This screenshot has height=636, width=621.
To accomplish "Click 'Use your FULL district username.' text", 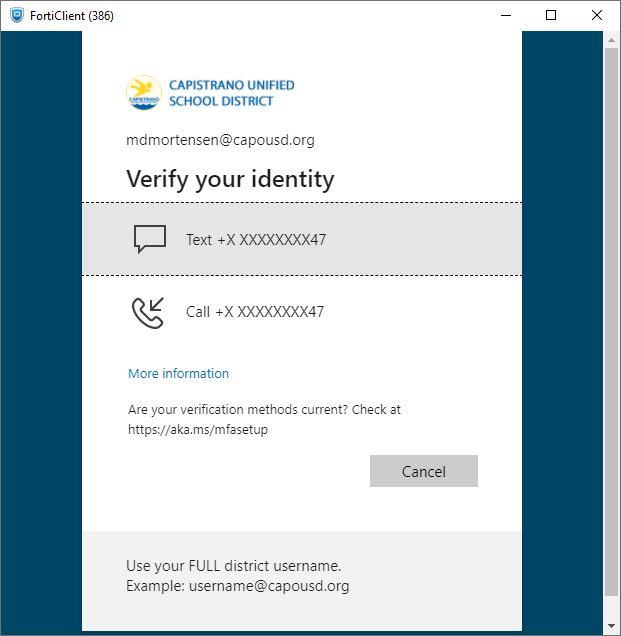I will pos(234,565).
